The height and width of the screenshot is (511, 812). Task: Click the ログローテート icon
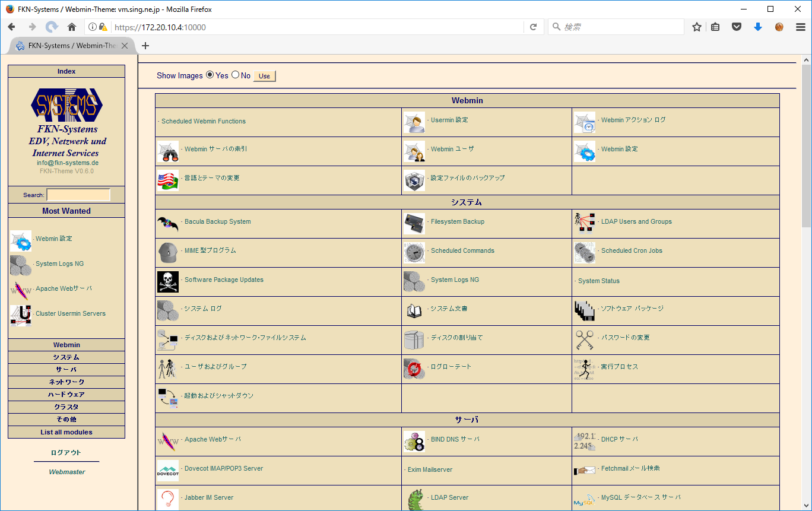coord(414,369)
